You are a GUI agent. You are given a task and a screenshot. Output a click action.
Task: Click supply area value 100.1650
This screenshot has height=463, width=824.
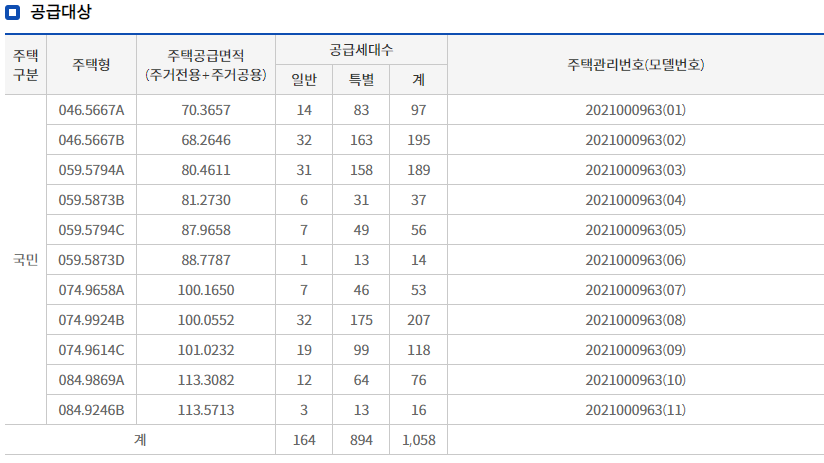pos(206,290)
